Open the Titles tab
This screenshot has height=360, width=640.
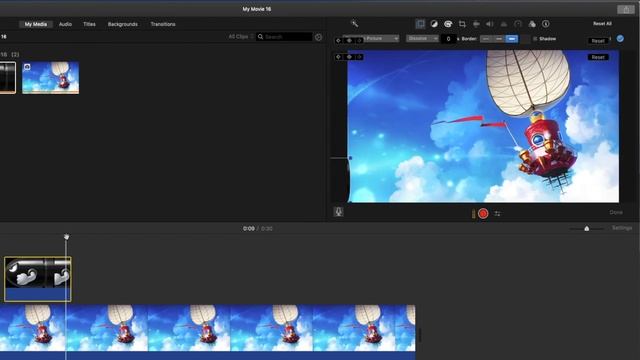tap(89, 24)
